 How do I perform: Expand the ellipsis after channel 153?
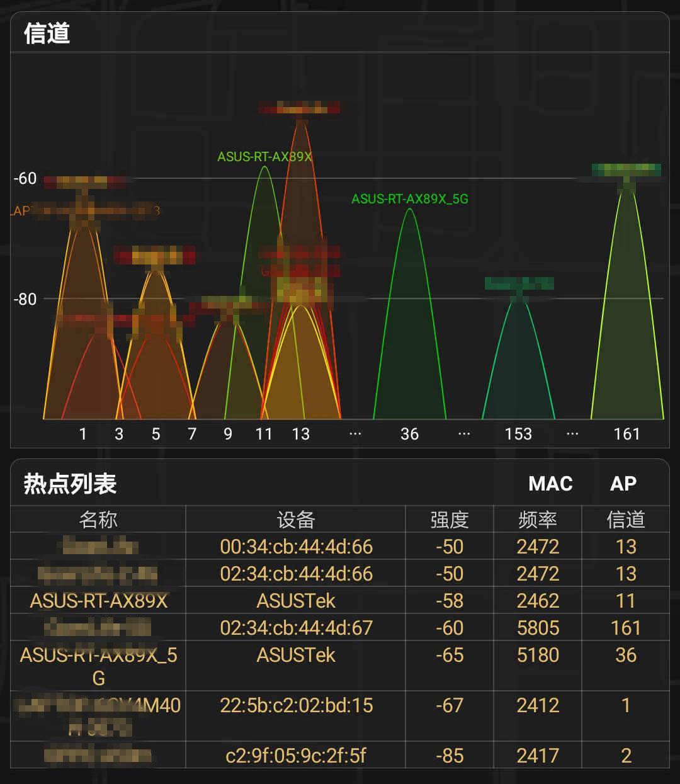[x=572, y=433]
